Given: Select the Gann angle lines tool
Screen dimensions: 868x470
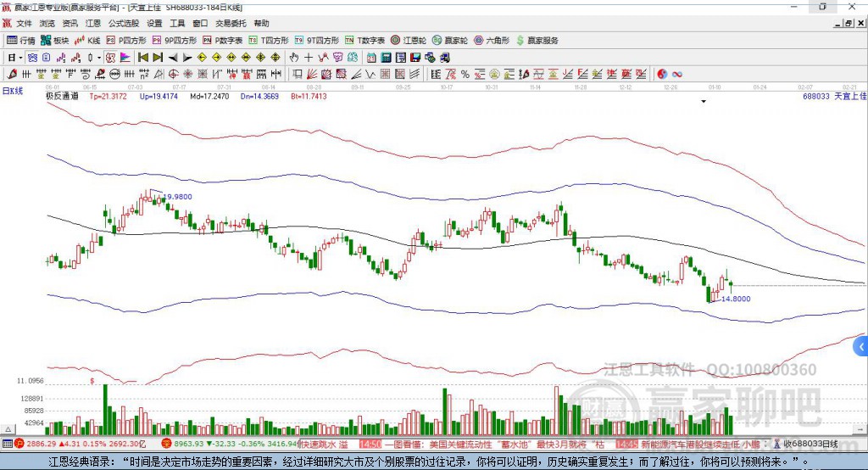Looking at the screenshot, I should pyautogui.click(x=356, y=75).
